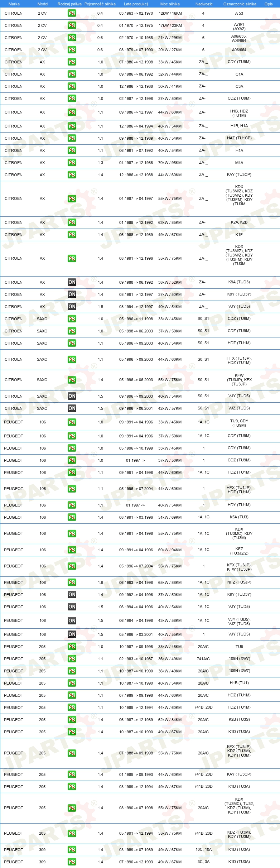This screenshot has height=868, width=280.
Task: Click the Rodzaj paliwa column header
Action: click(69, 4)
